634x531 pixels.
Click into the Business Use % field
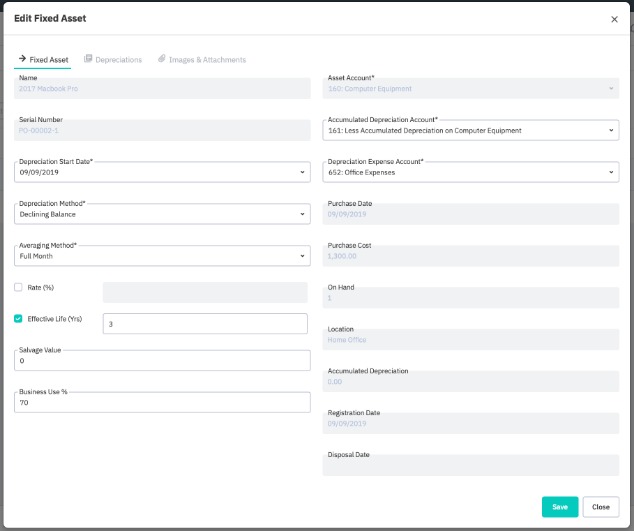(162, 402)
